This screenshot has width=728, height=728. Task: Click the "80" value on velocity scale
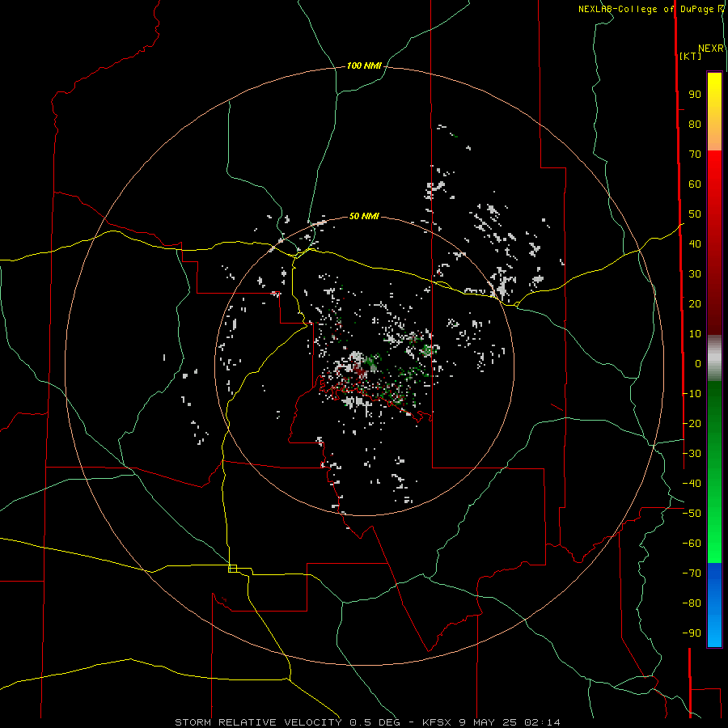(x=695, y=125)
